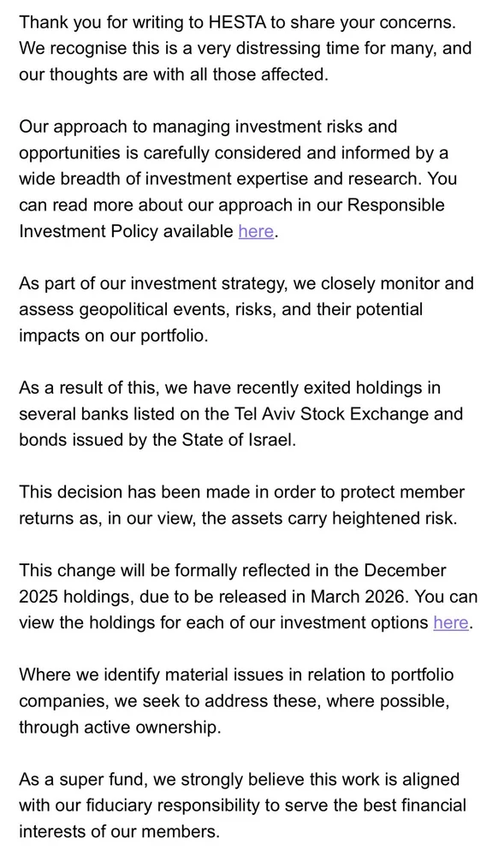Click the word 'December' in holdings paragraph

pos(406,570)
